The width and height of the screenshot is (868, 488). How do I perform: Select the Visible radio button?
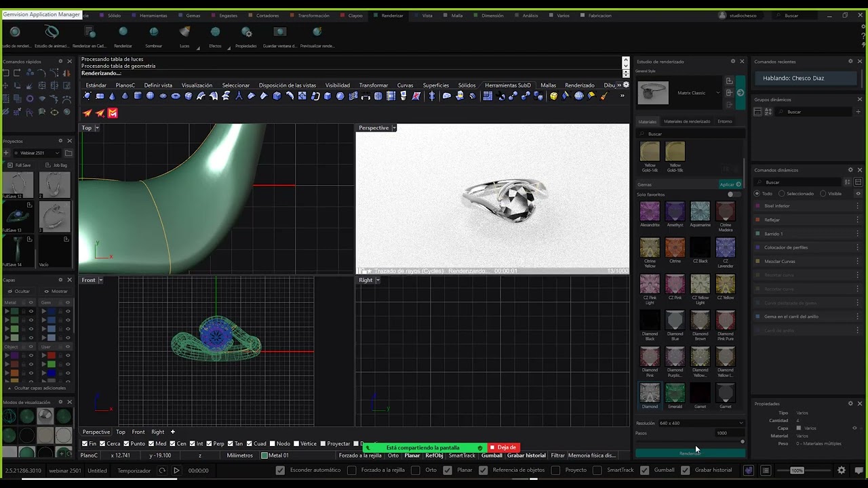coord(823,193)
